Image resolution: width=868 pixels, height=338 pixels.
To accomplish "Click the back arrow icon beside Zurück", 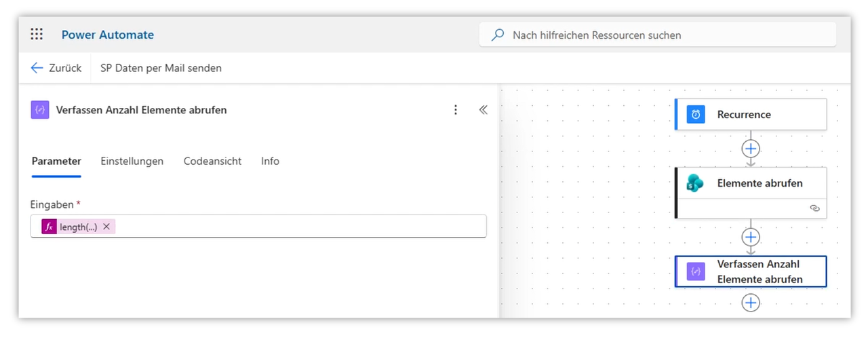I will (37, 68).
